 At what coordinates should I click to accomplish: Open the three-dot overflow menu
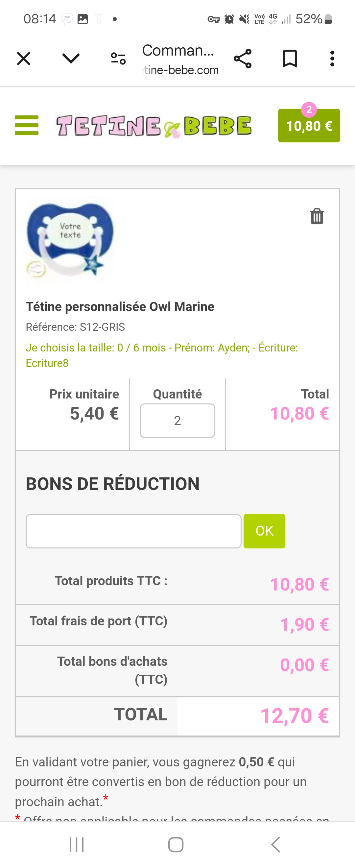332,59
